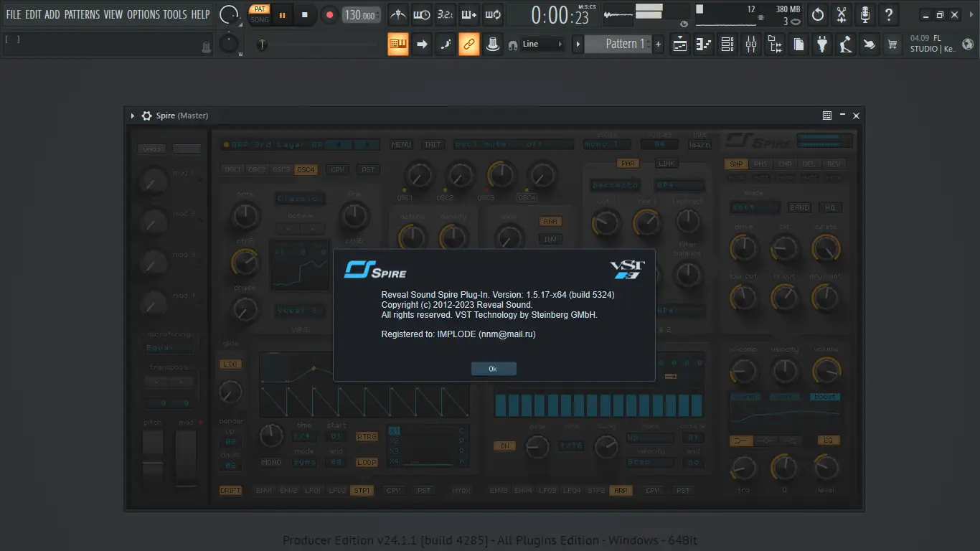The width and height of the screenshot is (980, 551).
Task: Click the globe online news icon
Action: coord(969,44)
